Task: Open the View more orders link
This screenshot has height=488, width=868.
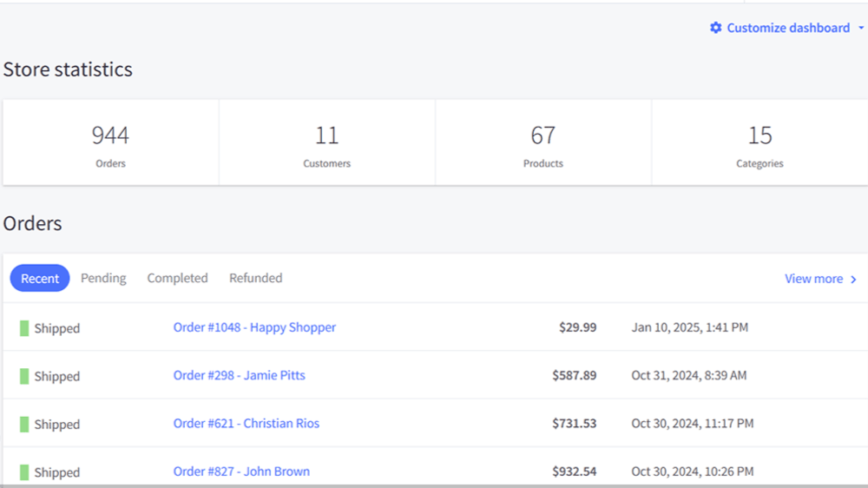Action: point(813,279)
